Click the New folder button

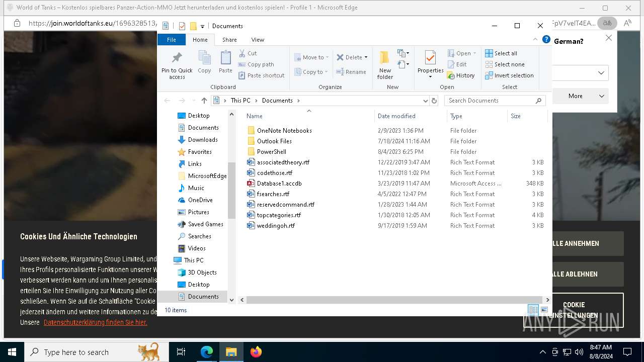click(x=385, y=64)
